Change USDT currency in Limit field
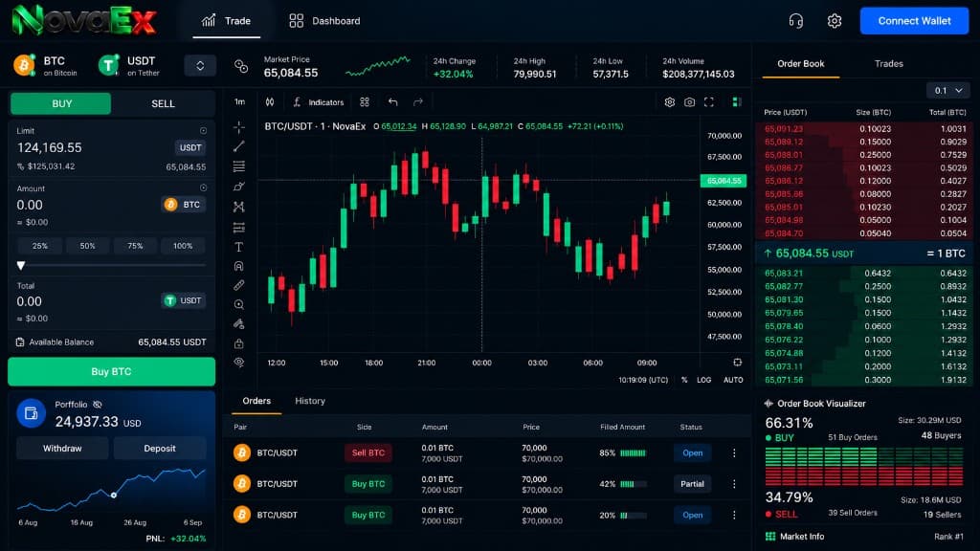980x551 pixels. (x=190, y=147)
